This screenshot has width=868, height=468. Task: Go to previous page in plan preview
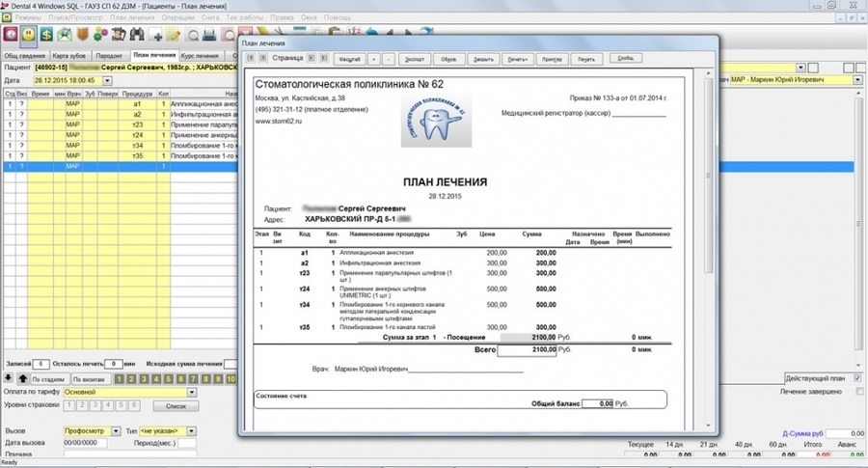coord(263,58)
